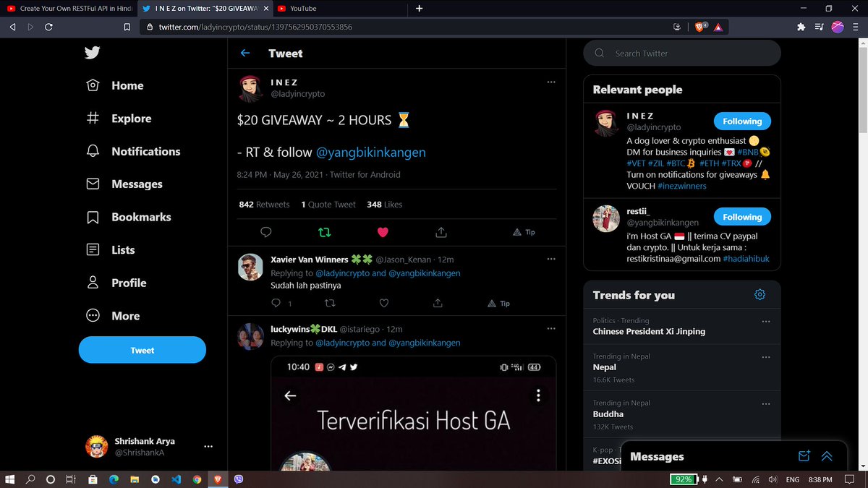Open the Chinese President Xi Jinping trend
Screen dimensions: 868x488
[649, 331]
